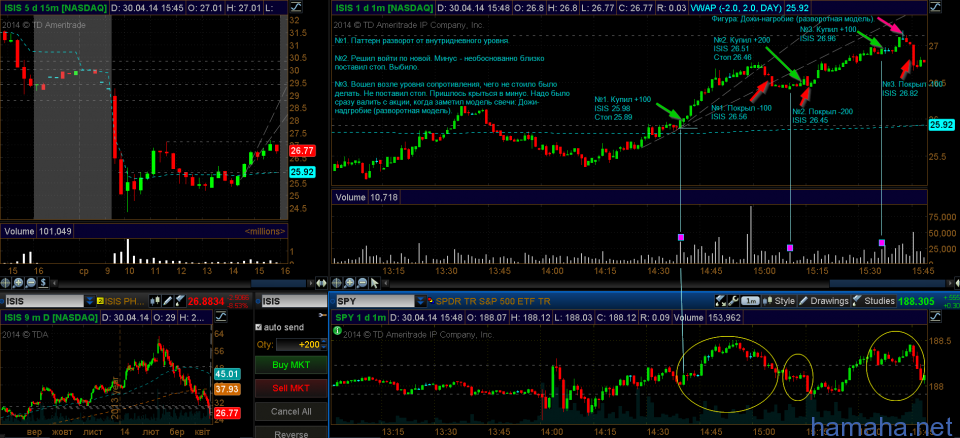Click the scroll-left arrow under the 15m chart

[x=54, y=283]
